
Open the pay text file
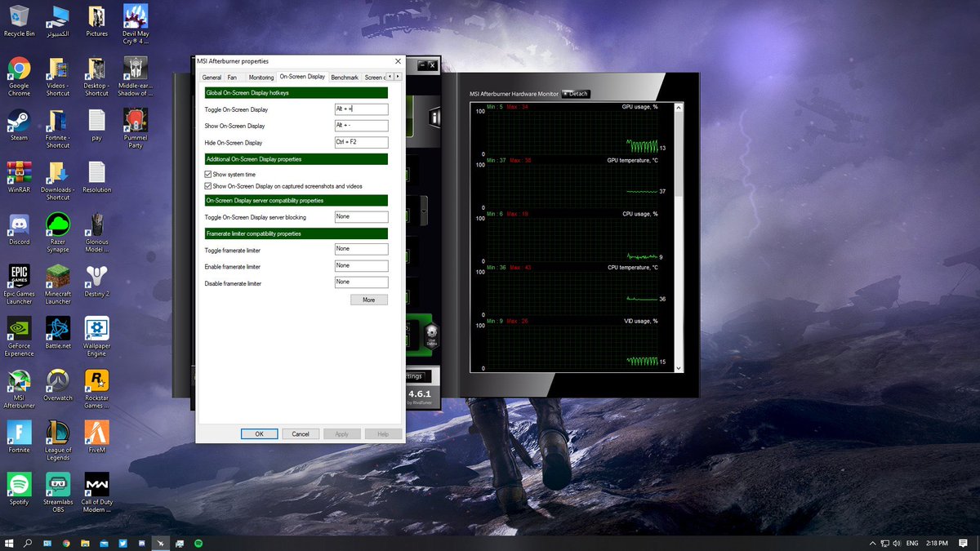coord(96,125)
